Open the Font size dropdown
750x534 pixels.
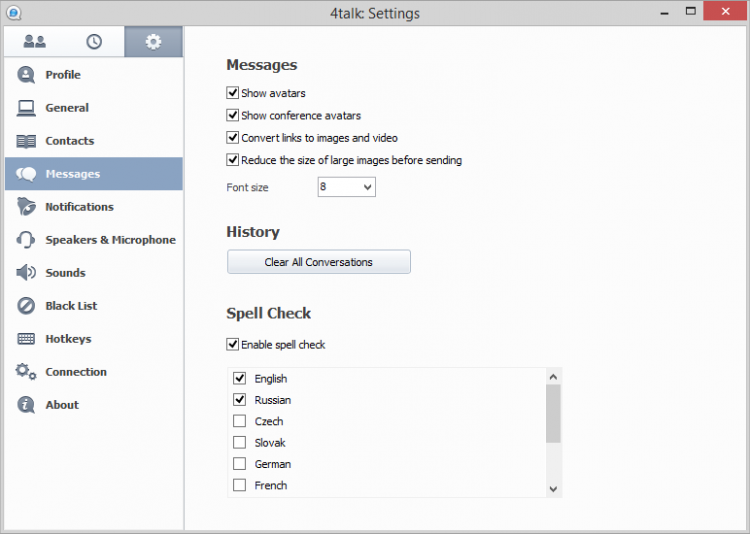346,187
